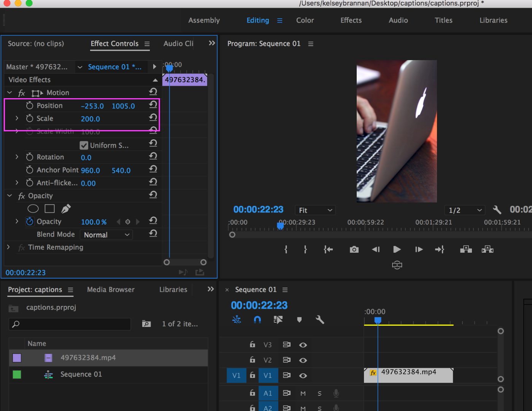Open the Blend Mode Normal dropdown

coord(106,235)
